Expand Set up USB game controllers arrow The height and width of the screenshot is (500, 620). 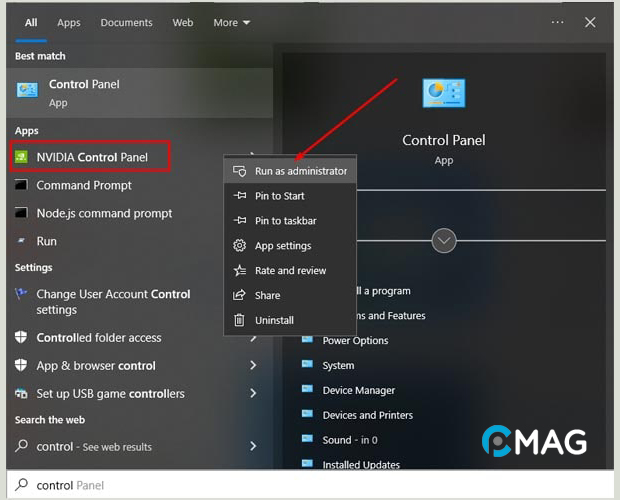(x=253, y=393)
